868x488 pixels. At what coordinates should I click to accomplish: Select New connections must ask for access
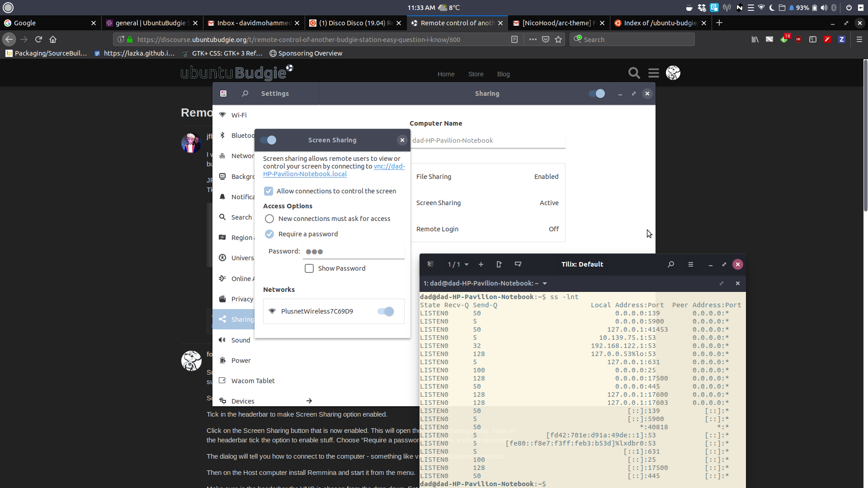pos(269,219)
